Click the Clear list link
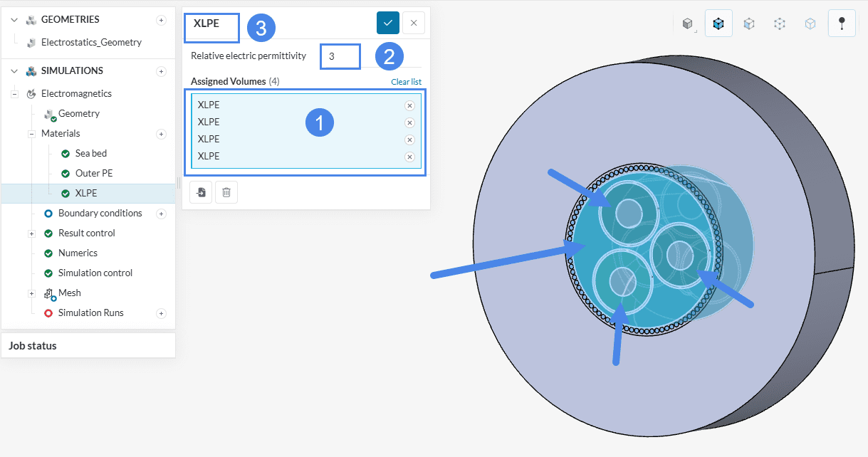 pyautogui.click(x=406, y=82)
